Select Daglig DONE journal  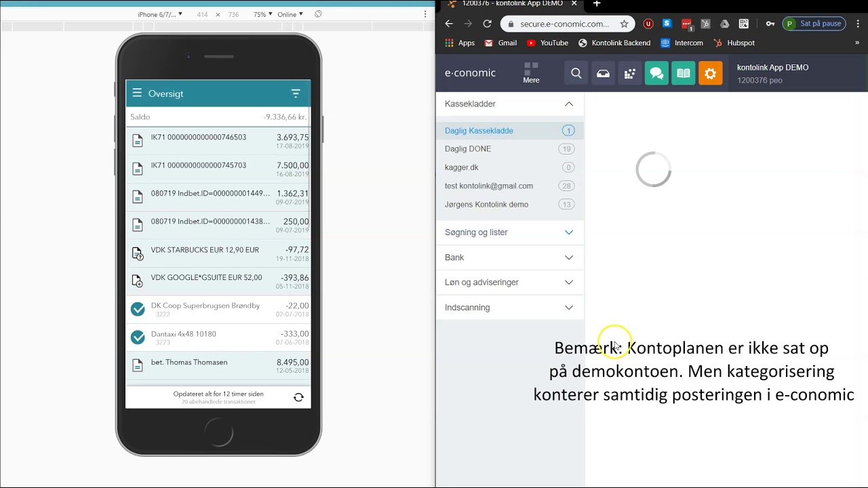(x=510, y=149)
